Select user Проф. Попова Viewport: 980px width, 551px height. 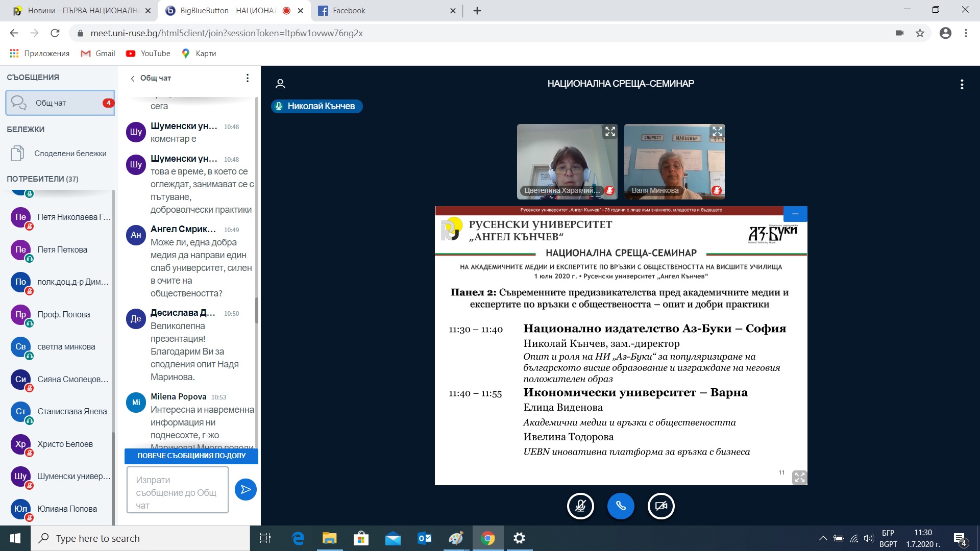(60, 315)
